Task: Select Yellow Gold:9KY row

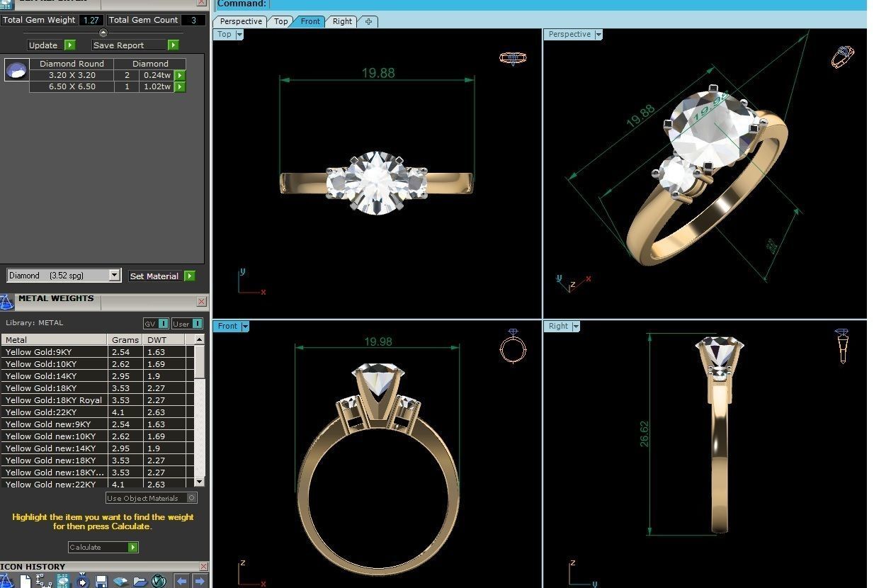Action: pyautogui.click(x=97, y=351)
